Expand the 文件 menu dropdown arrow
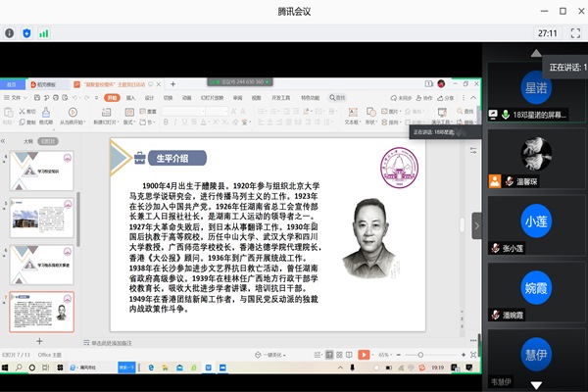The height and width of the screenshot is (392, 588). point(25,98)
